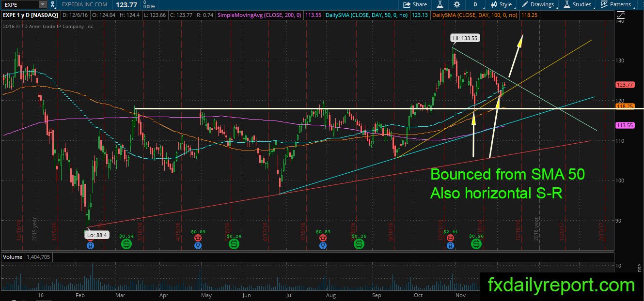Click the Share button
The height and width of the screenshot is (301, 644).
pos(416,4)
